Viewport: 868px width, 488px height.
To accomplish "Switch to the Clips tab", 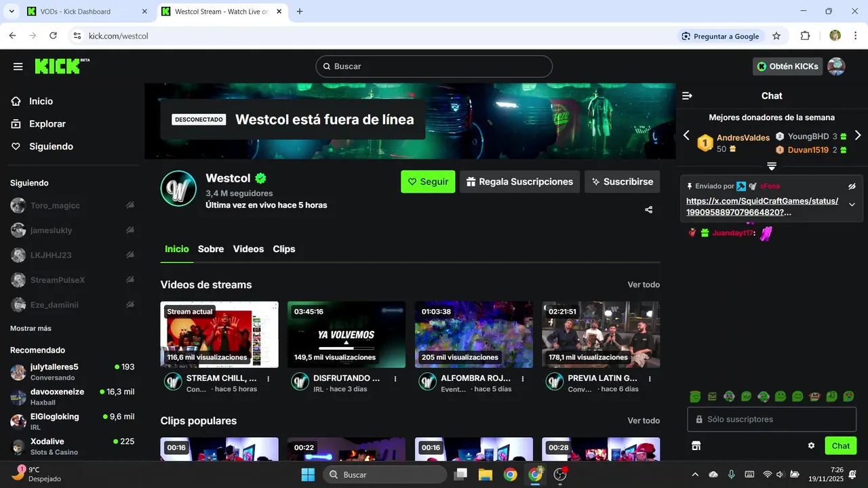I will click(284, 249).
